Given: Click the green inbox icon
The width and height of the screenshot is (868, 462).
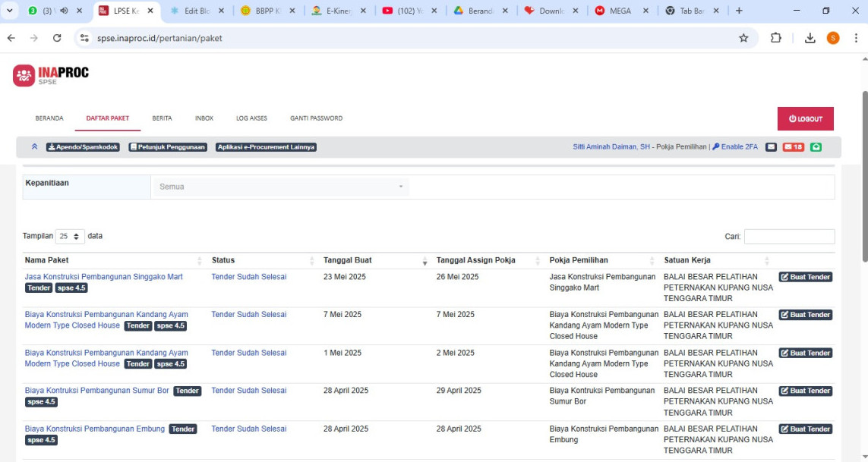Looking at the screenshot, I should 816,147.
